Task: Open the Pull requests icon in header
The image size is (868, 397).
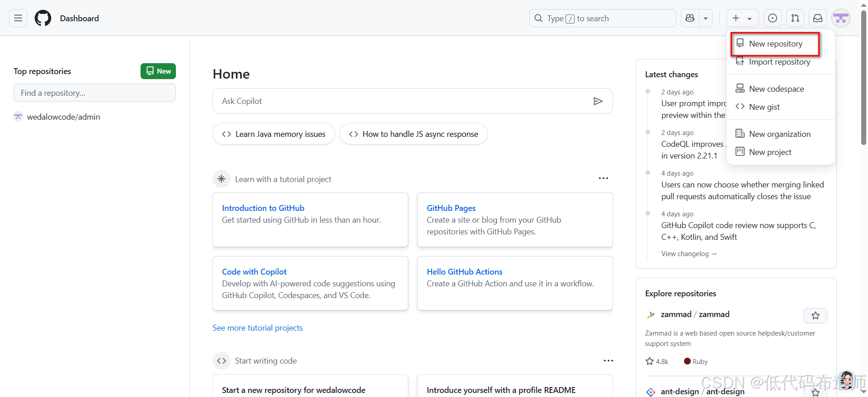Action: pos(795,18)
